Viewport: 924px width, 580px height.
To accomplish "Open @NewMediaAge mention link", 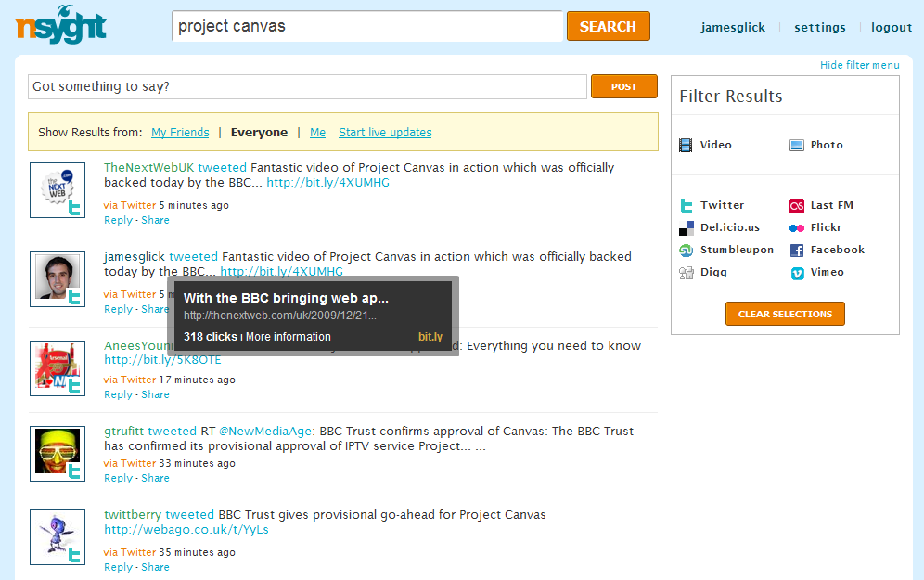I will click(267, 431).
